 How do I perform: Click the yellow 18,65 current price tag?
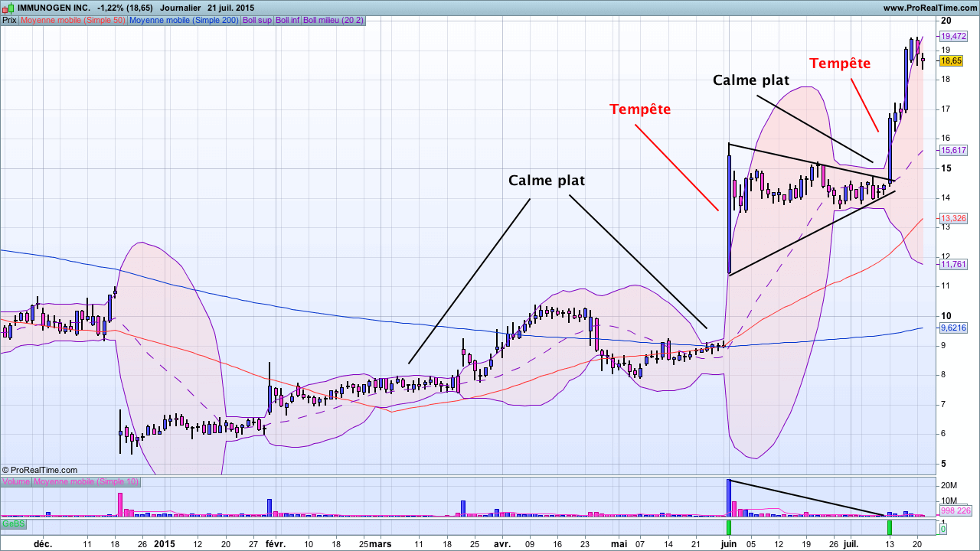click(952, 60)
